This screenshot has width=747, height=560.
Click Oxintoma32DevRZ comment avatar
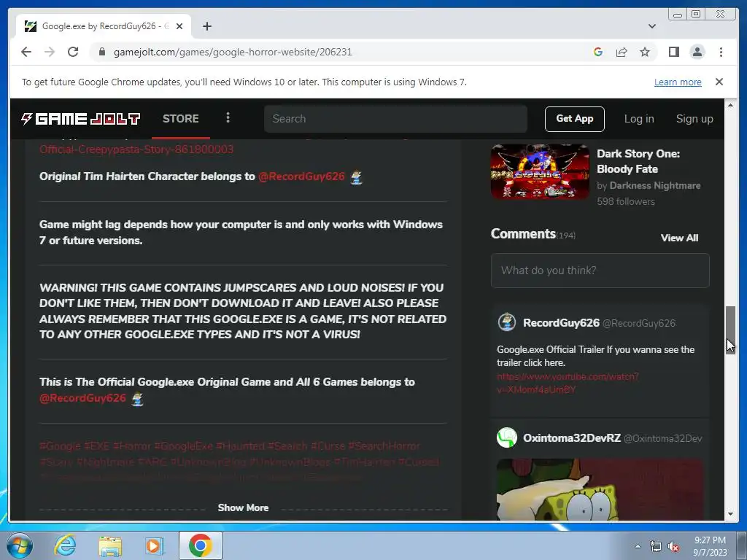coord(507,437)
